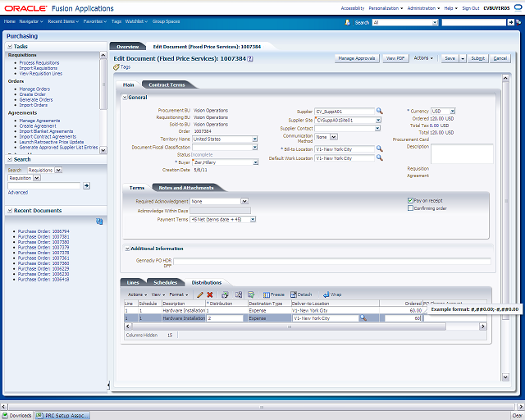Toggle the Pay on receipt checkbox
The image size is (525, 420).
tap(410, 200)
